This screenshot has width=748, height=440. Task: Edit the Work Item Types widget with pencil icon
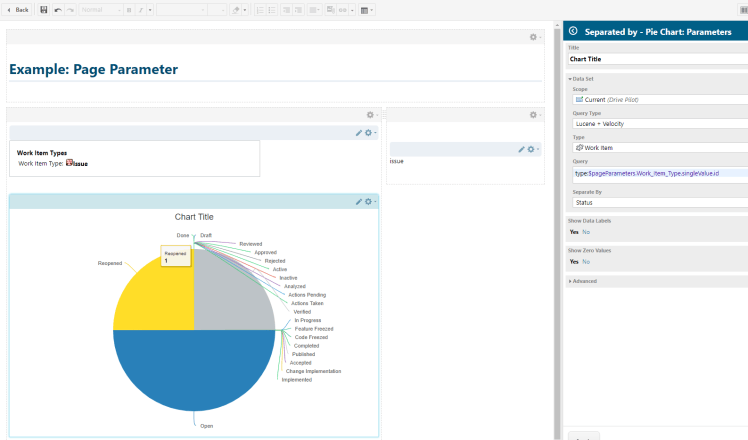pos(359,133)
